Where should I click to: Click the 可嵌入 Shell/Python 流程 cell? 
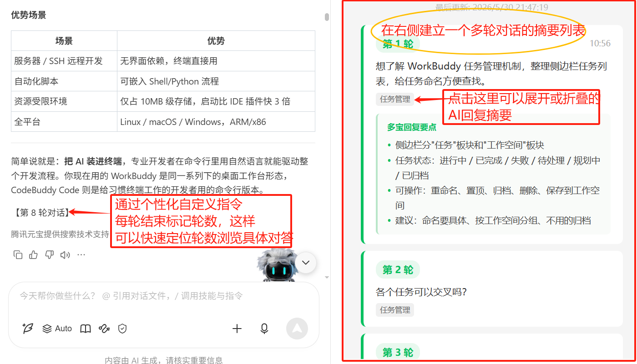pyautogui.click(x=216, y=81)
